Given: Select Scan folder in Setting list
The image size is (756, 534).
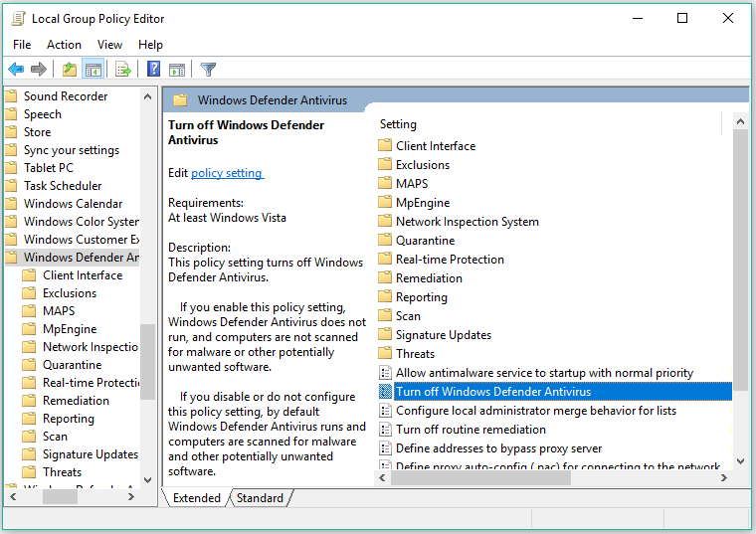Looking at the screenshot, I should coord(408,315).
